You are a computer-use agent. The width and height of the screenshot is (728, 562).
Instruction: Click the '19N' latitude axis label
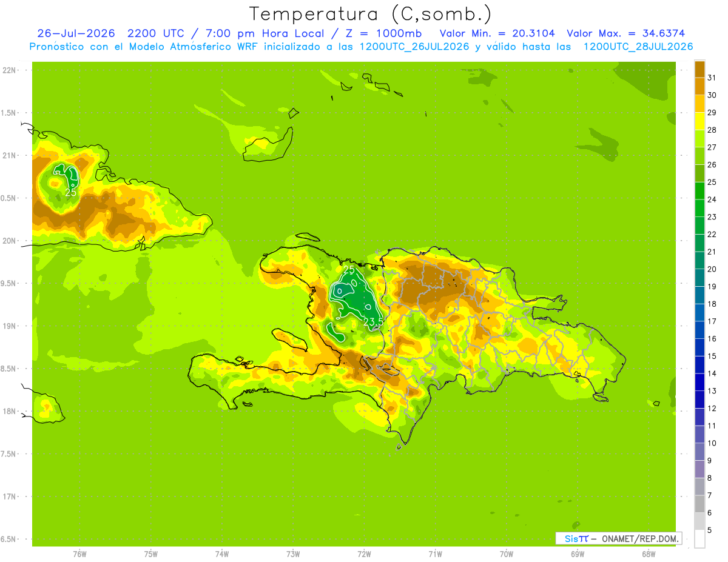(x=9, y=326)
